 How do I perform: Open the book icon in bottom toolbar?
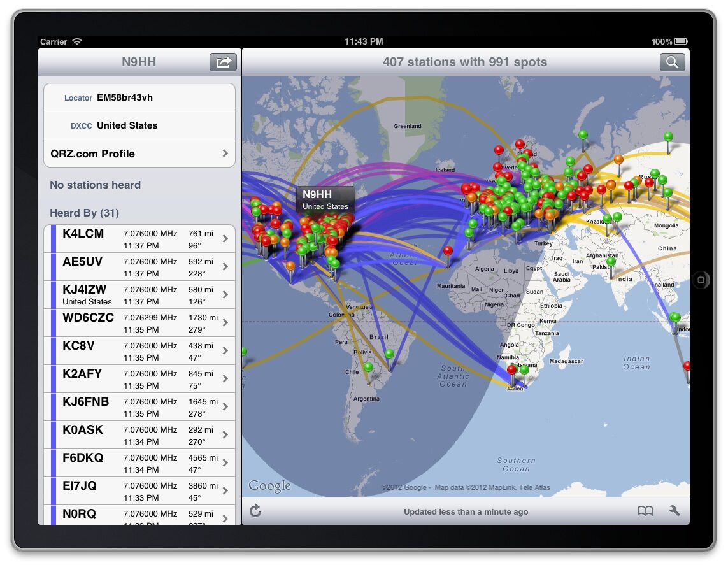645,511
